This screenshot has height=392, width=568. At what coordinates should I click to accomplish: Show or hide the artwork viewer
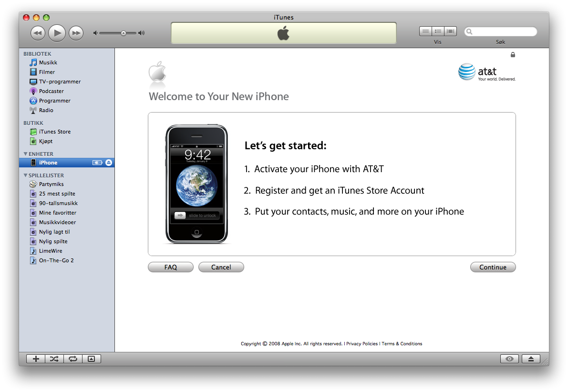[92, 359]
